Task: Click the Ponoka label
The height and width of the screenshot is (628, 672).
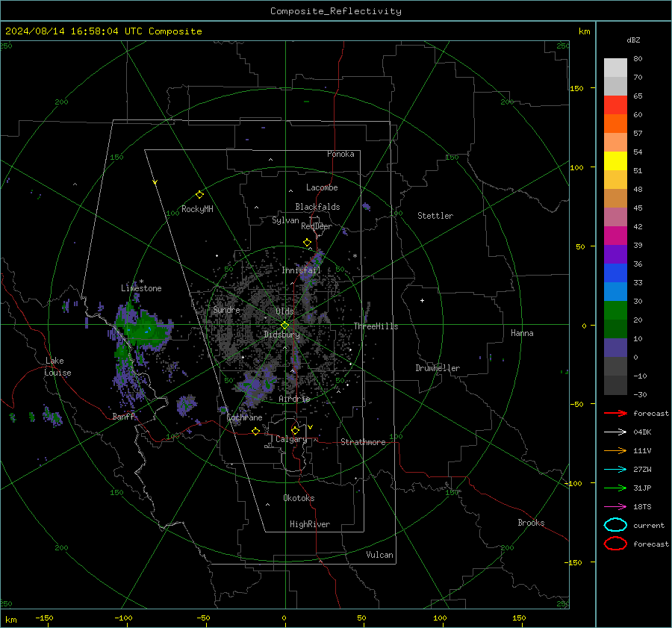Action: [x=340, y=155]
